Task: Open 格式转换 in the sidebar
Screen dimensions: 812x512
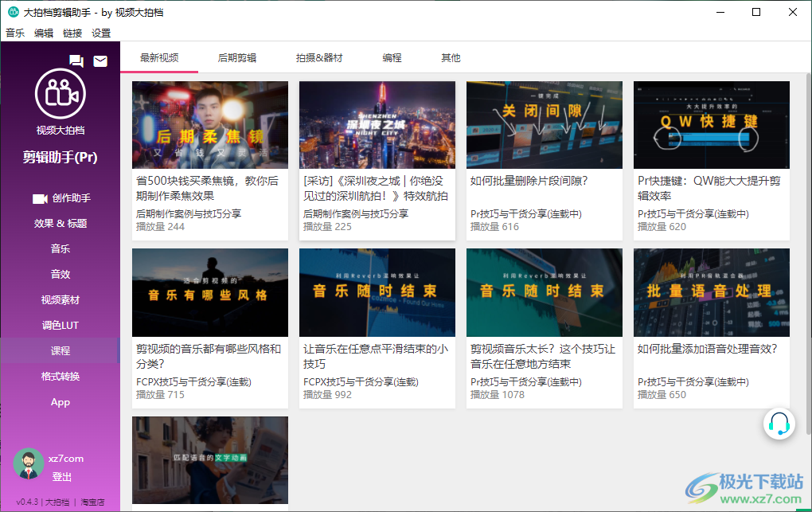Action: tap(60, 376)
